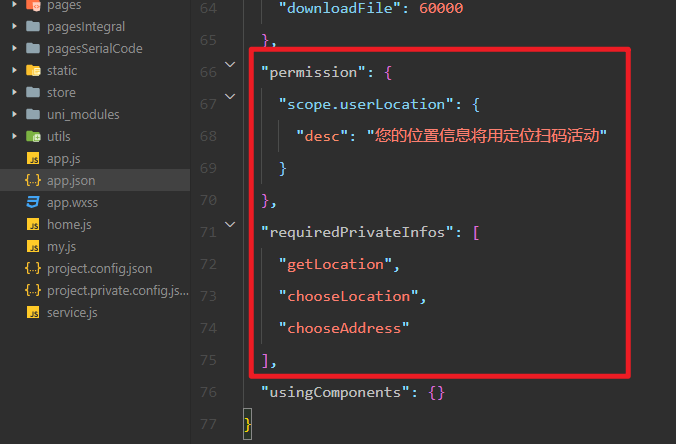Open the project.private.config.js file
676x444 pixels.
[118, 291]
